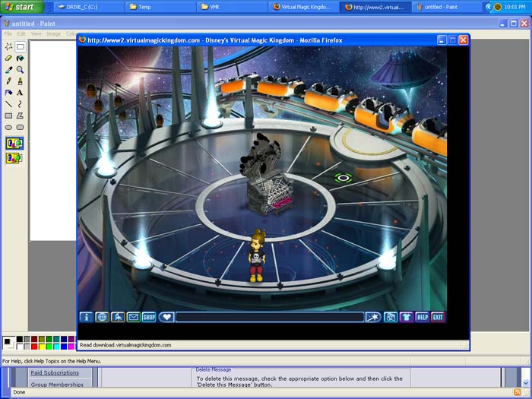Select the teal color swatch
The width and height of the screenshot is (532, 399).
pos(56,339)
